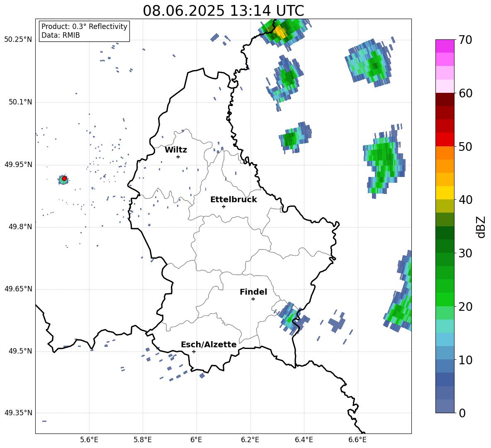Click the 49.95°N latitude label
491x448 pixels.
point(18,165)
